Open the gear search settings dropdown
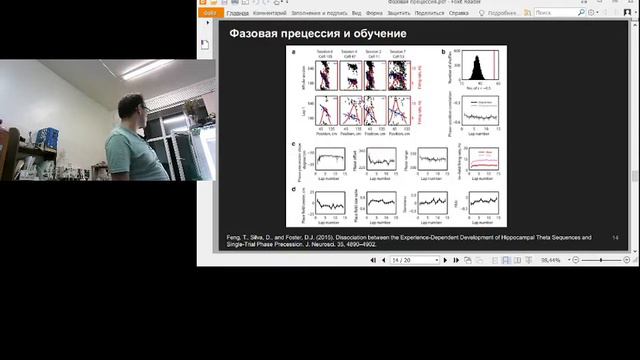The height and width of the screenshot is (360, 640). (593, 13)
